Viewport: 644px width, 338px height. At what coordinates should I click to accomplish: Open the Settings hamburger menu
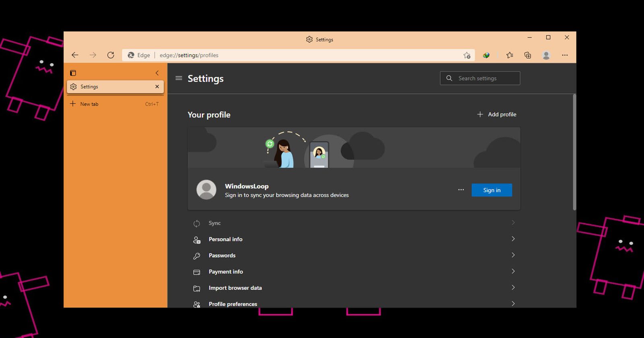click(x=179, y=78)
